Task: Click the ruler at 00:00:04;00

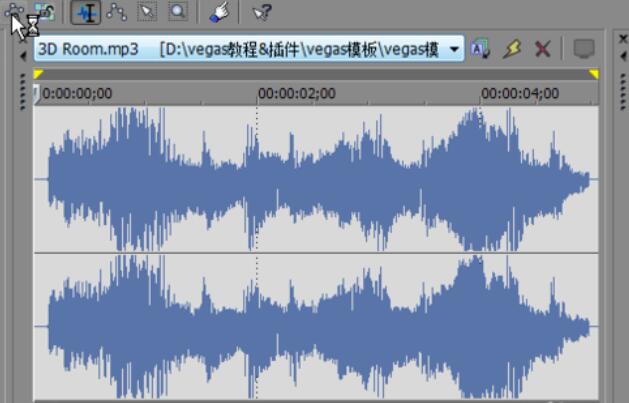Action: pos(520,94)
